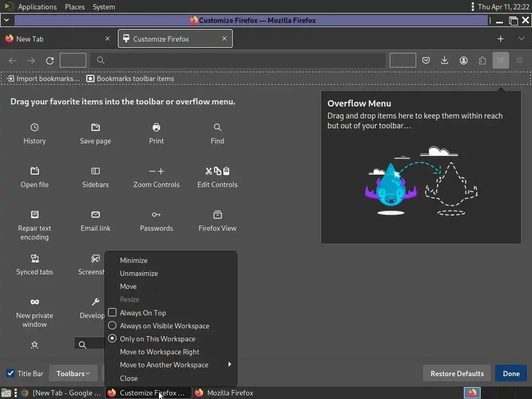Open the hamburger application menu
This screenshot has height=399, width=532.
coord(519,60)
